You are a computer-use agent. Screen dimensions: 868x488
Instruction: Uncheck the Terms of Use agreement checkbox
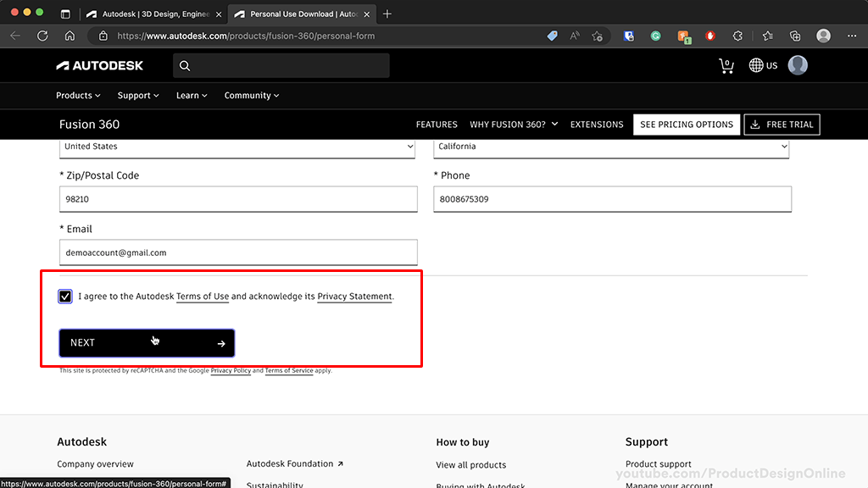(64, 297)
